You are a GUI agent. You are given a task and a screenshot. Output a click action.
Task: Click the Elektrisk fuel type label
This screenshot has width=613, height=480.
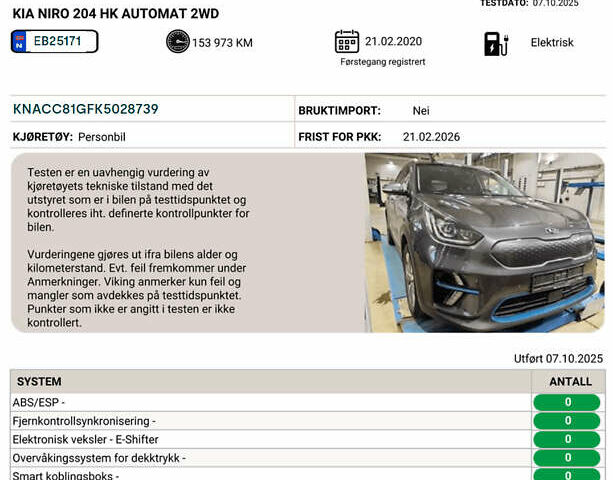[x=552, y=43]
